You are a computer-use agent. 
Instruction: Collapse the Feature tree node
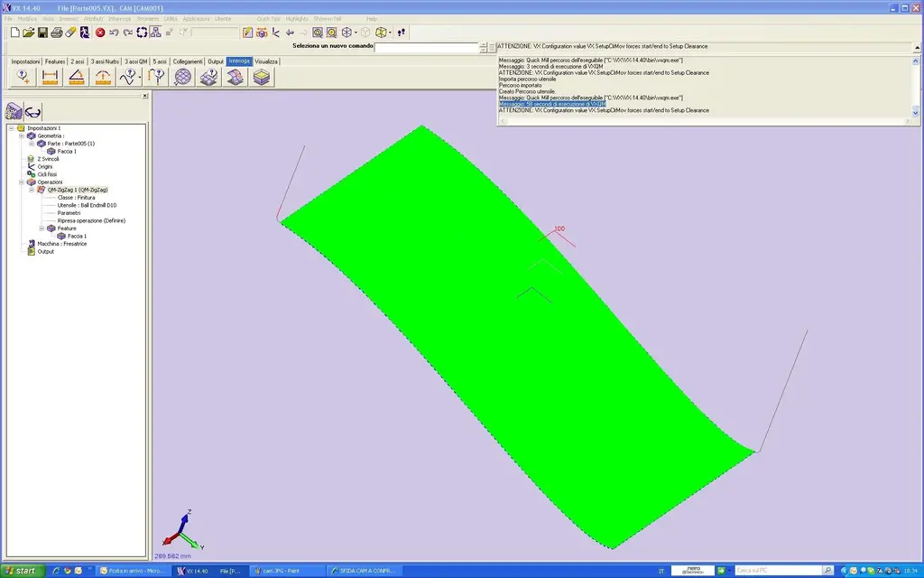click(42, 228)
